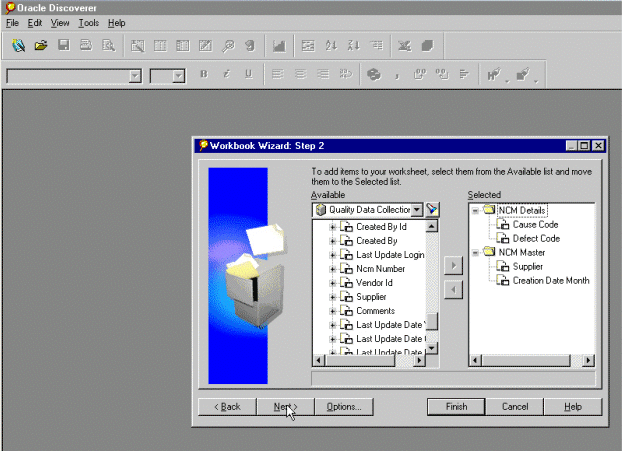Click Selected list scroll right arrow
This screenshot has width=622, height=452.
click(x=588, y=360)
